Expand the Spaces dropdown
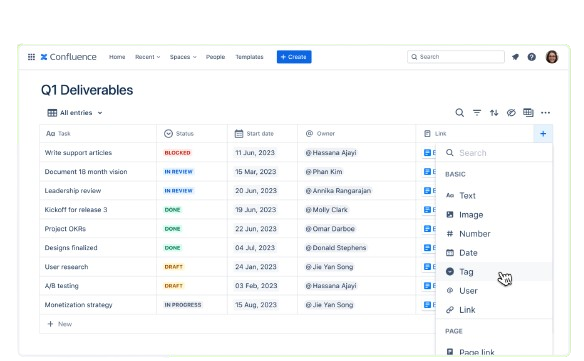Image resolution: width=584 pixels, height=361 pixels. pos(183,57)
